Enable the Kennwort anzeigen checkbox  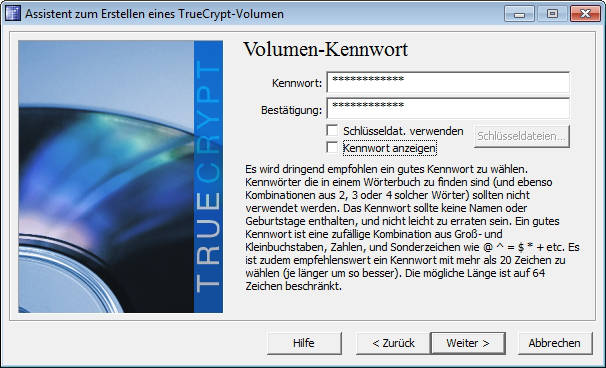[x=332, y=147]
